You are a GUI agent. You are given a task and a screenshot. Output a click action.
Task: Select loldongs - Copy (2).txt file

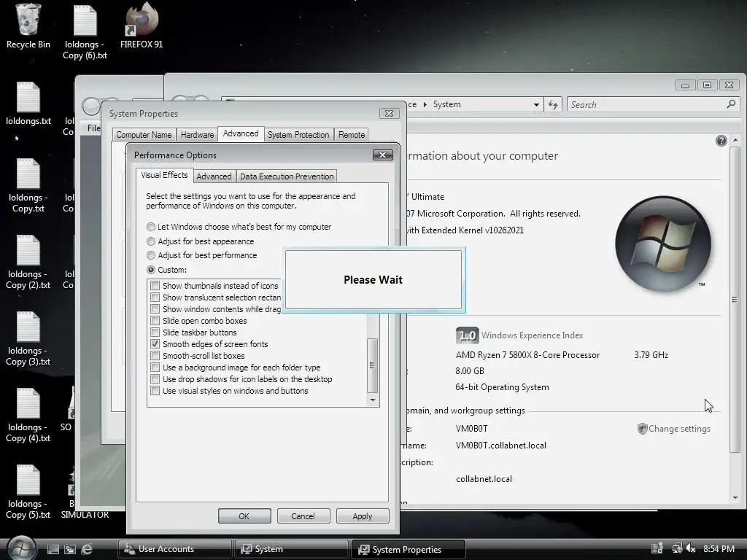tap(28, 262)
